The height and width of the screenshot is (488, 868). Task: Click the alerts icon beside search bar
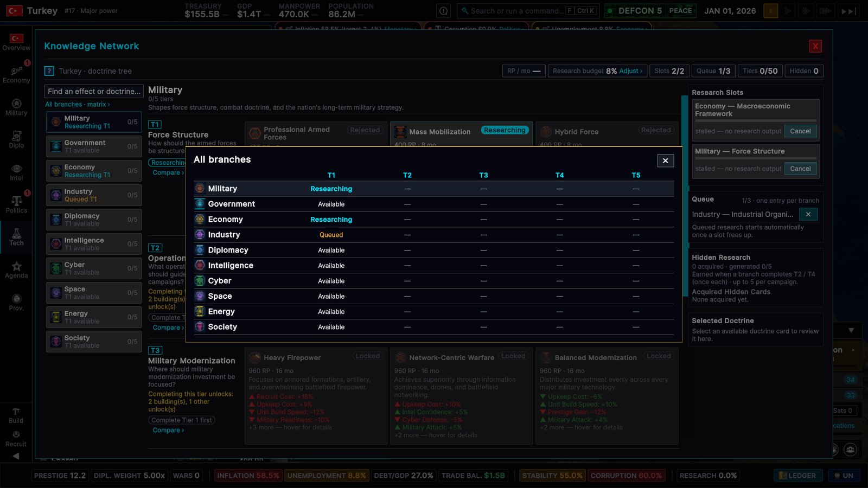tap(444, 11)
